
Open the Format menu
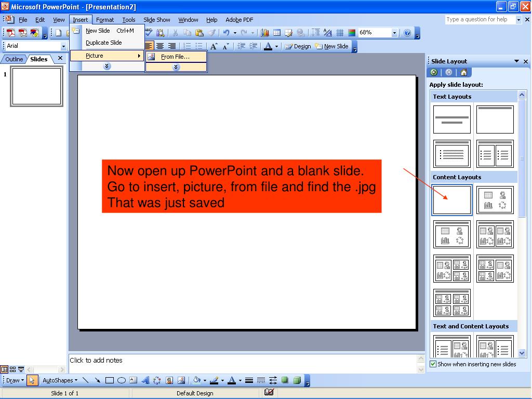(x=105, y=20)
